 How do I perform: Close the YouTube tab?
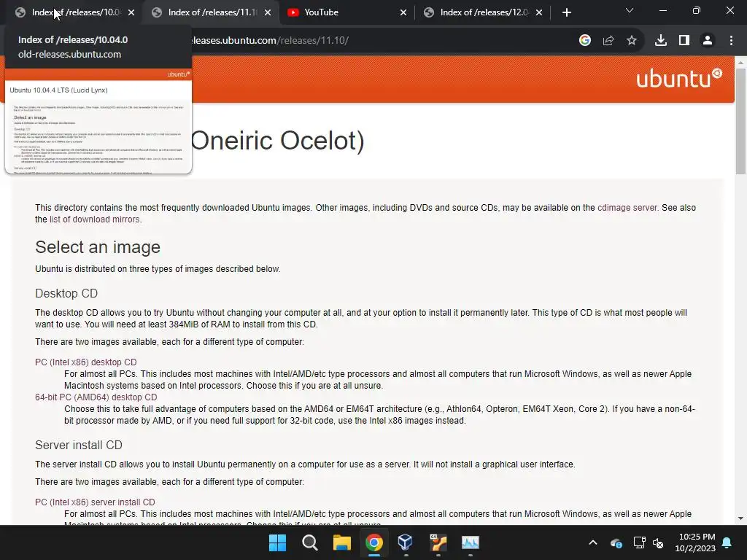coord(403,12)
